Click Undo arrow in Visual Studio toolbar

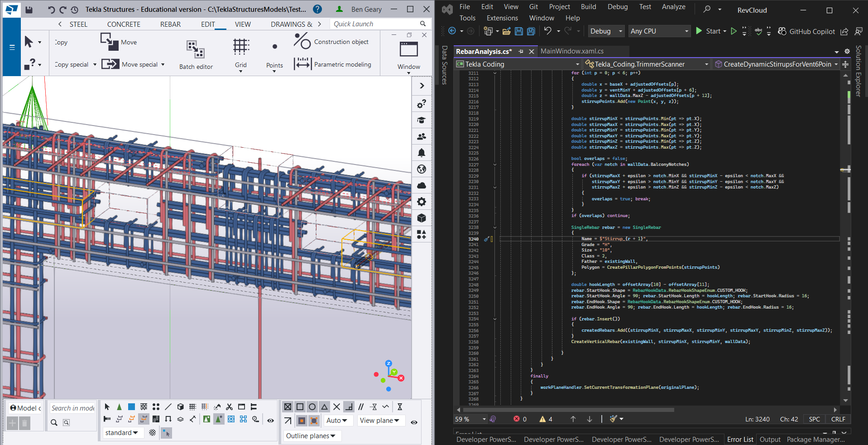tap(548, 31)
